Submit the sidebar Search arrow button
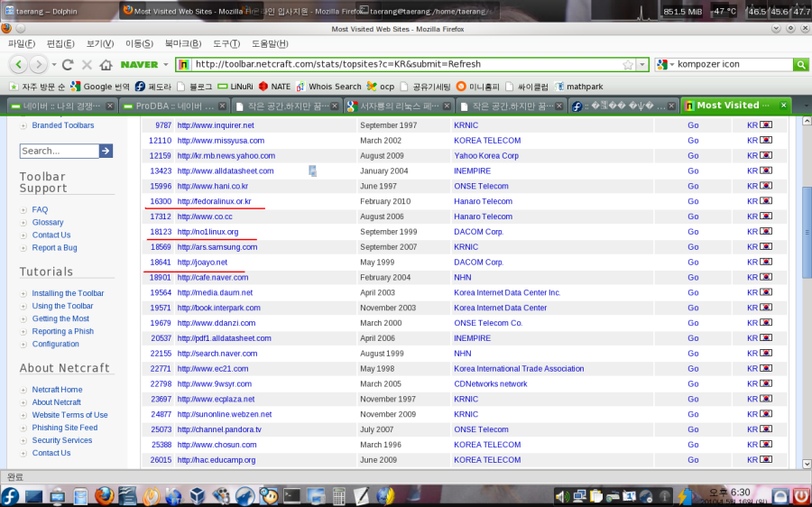This screenshot has width=812, height=507. 106,151
